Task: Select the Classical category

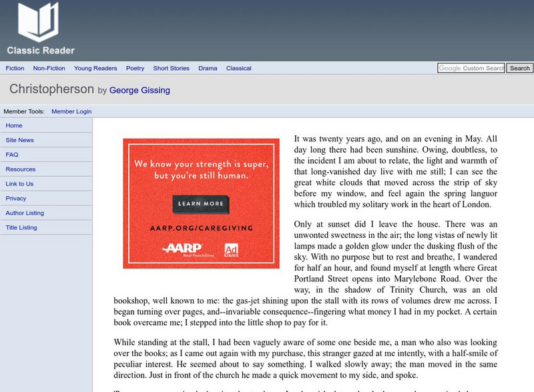Action: pos(239,68)
